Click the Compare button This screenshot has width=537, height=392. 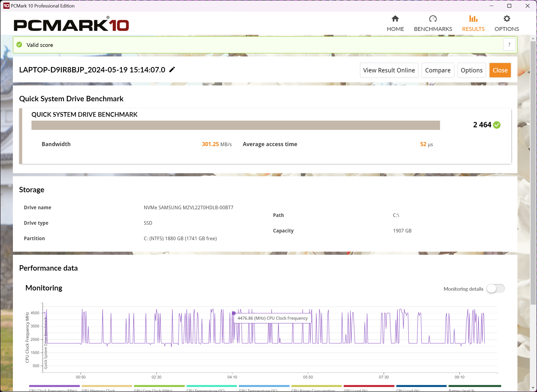[438, 70]
